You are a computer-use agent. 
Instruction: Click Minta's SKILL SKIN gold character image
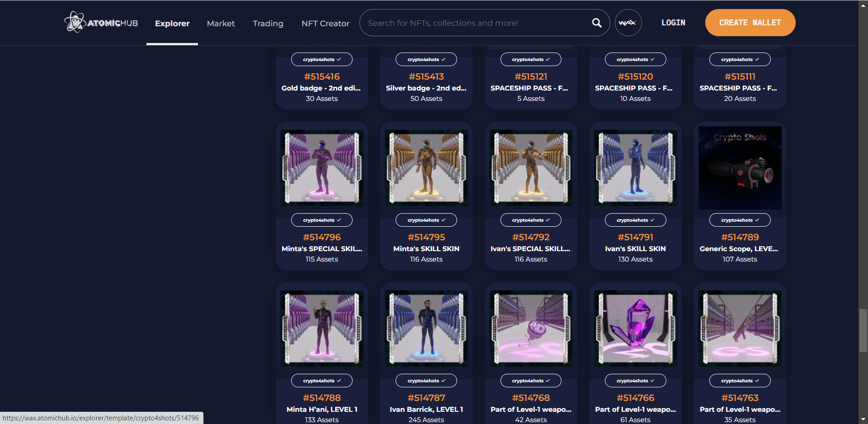click(x=426, y=168)
